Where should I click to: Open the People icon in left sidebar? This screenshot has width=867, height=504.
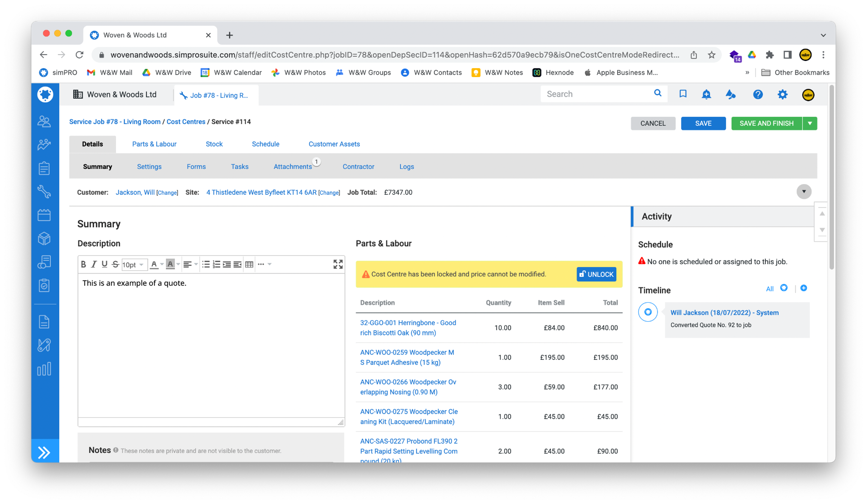44,121
